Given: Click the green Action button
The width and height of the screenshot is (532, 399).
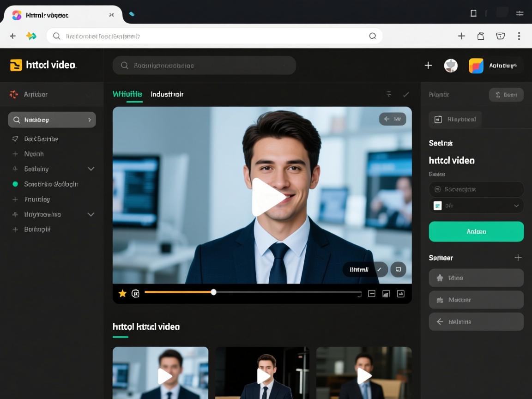Looking at the screenshot, I should click(x=476, y=231).
